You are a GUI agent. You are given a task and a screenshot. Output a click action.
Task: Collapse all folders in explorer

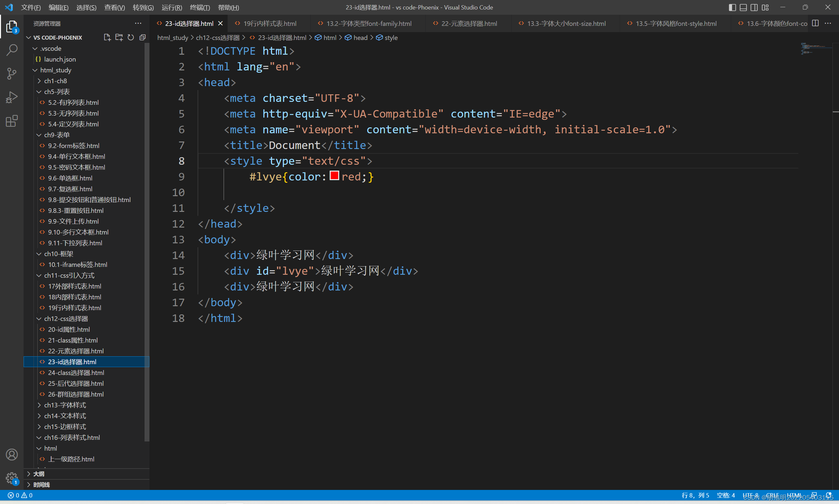coord(143,37)
